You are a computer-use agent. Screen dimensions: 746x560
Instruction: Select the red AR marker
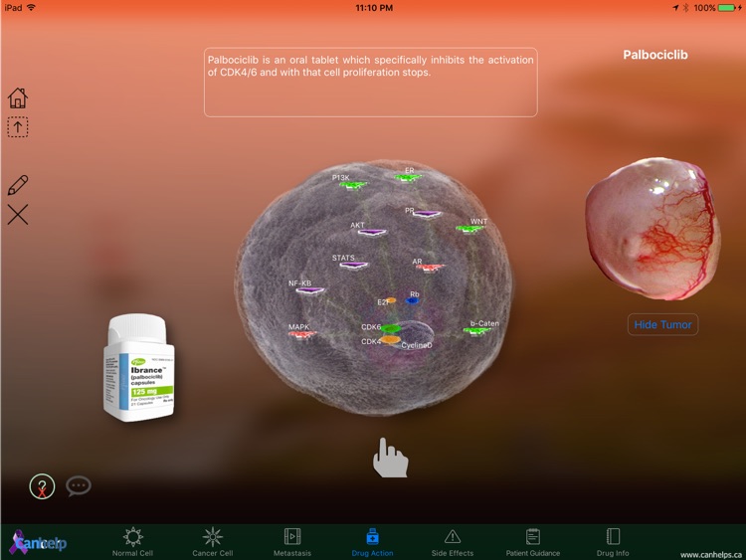pyautogui.click(x=431, y=268)
